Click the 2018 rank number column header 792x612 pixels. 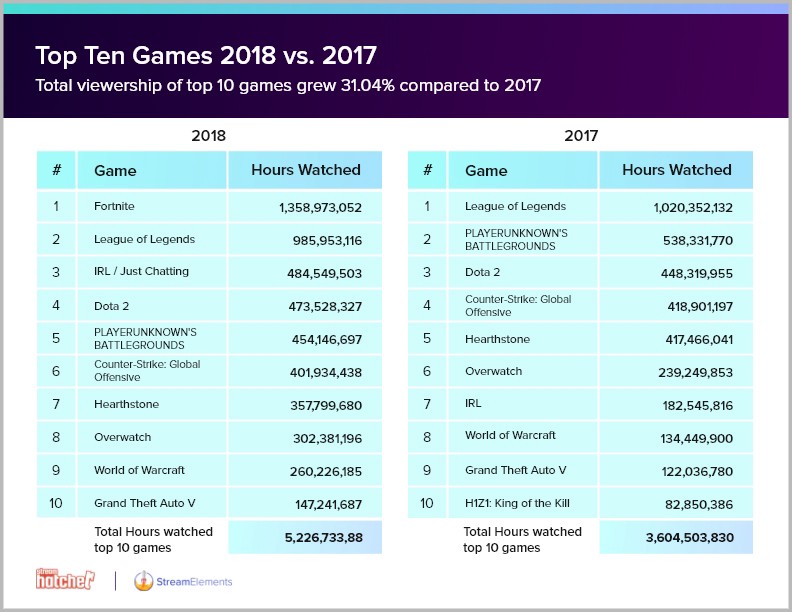[x=56, y=170]
